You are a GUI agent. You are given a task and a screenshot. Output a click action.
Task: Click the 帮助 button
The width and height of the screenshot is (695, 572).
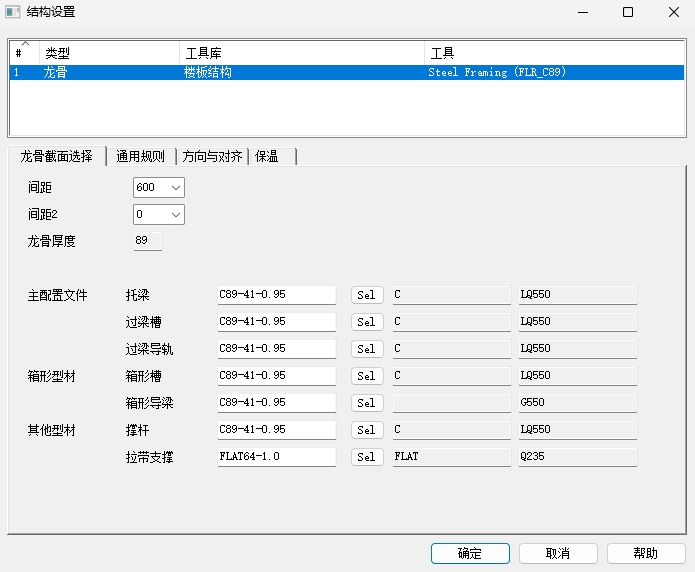point(646,553)
